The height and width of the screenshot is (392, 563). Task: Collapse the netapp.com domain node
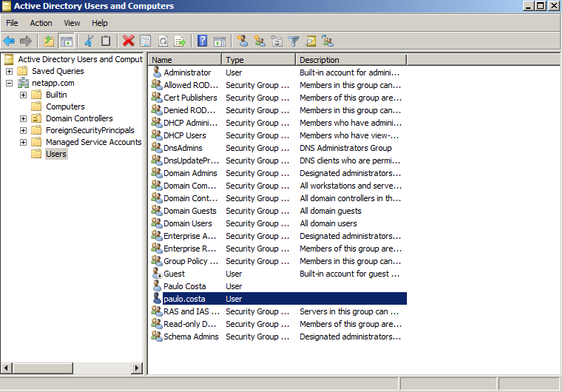tap(9, 83)
